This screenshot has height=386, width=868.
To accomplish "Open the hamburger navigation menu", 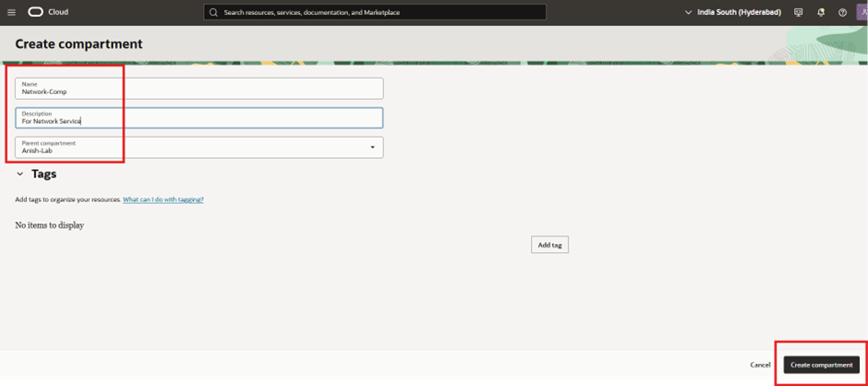I will tap(11, 13).
